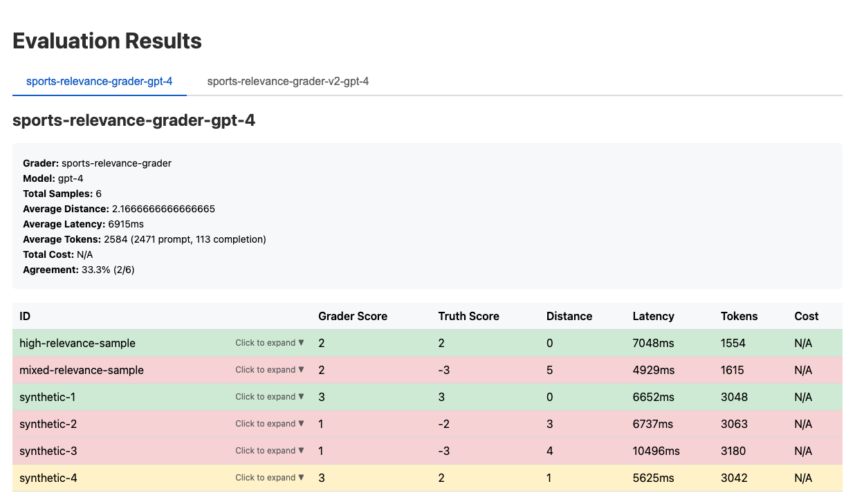Screen dimensions: 855x504
Task: Click the Cost column header
Action: point(806,316)
